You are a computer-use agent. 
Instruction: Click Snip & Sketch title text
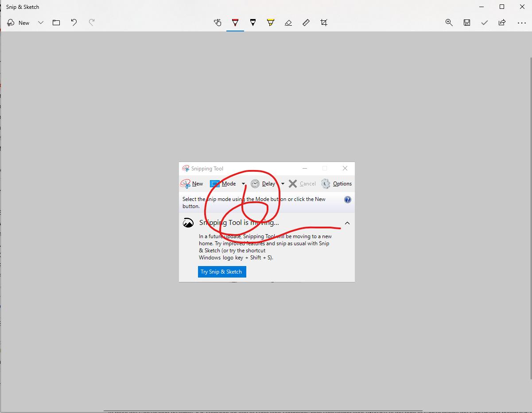pyautogui.click(x=23, y=7)
